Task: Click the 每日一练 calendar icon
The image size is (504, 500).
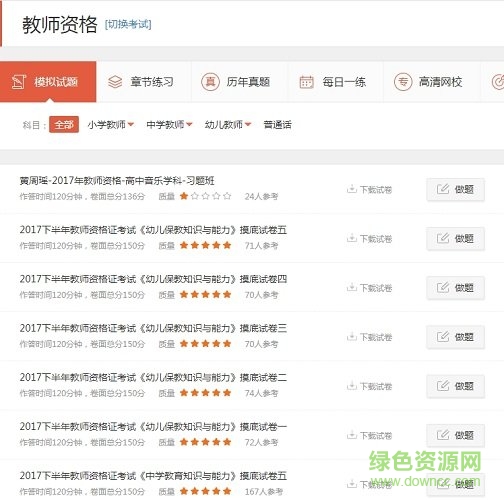Action: pyautogui.click(x=307, y=82)
